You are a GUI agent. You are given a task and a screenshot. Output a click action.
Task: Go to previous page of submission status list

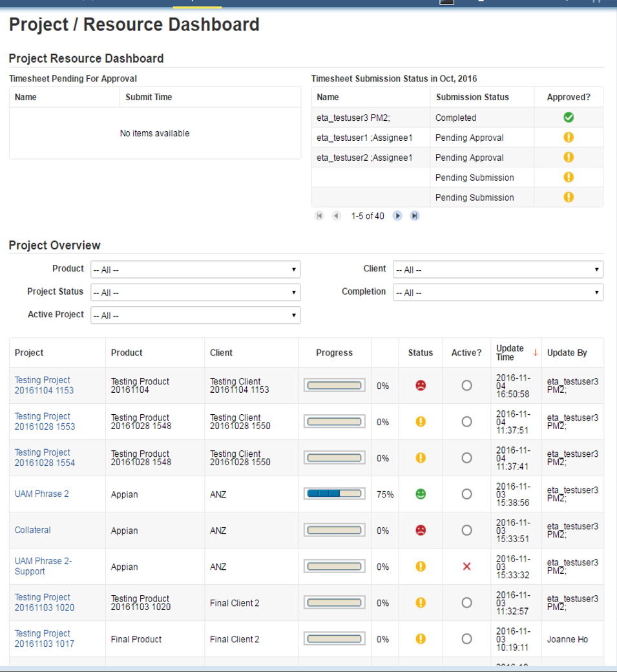point(337,216)
